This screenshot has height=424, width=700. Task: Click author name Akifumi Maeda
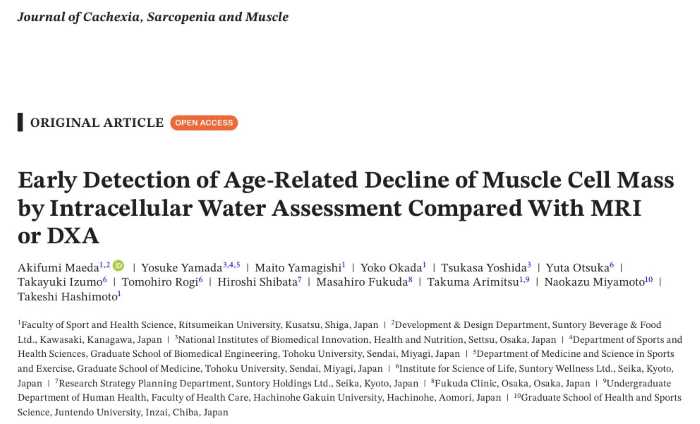58,268
